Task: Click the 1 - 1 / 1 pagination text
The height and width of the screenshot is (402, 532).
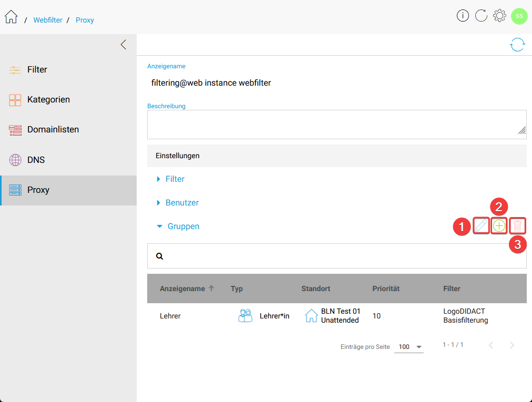Action: click(x=453, y=345)
